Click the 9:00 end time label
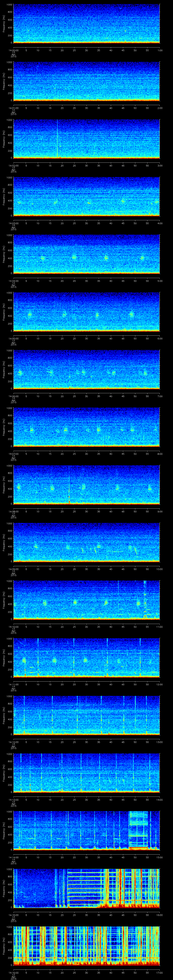 [160, 511]
